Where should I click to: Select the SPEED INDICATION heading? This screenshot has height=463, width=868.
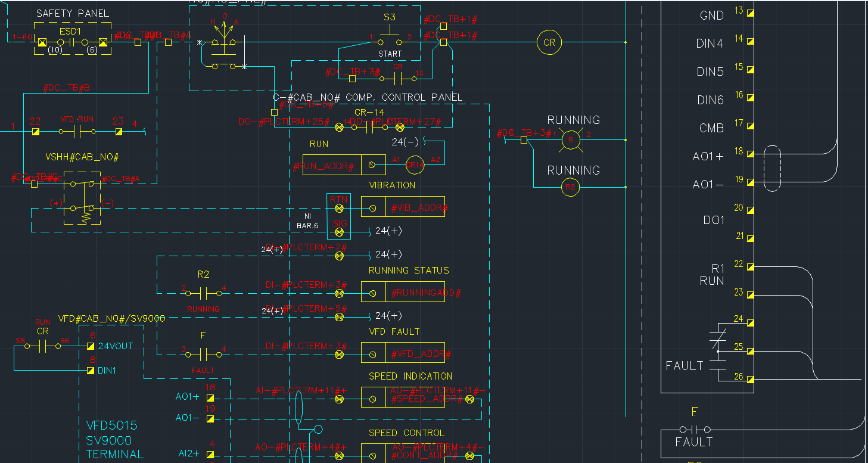[x=410, y=377]
